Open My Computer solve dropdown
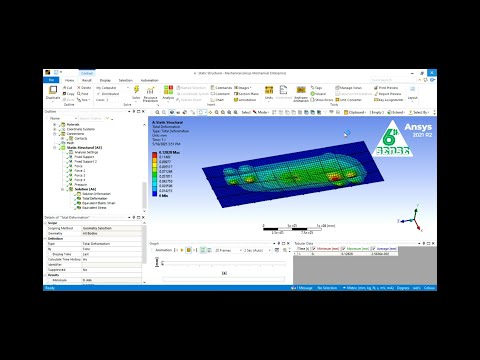Viewport: 480px width, 360px height. tap(112, 88)
